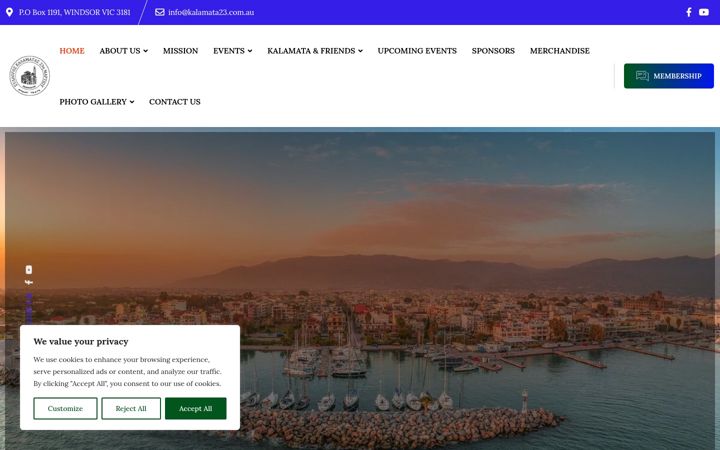The height and width of the screenshot is (450, 720).
Task: Click the location pin icon
Action: pos(9,12)
